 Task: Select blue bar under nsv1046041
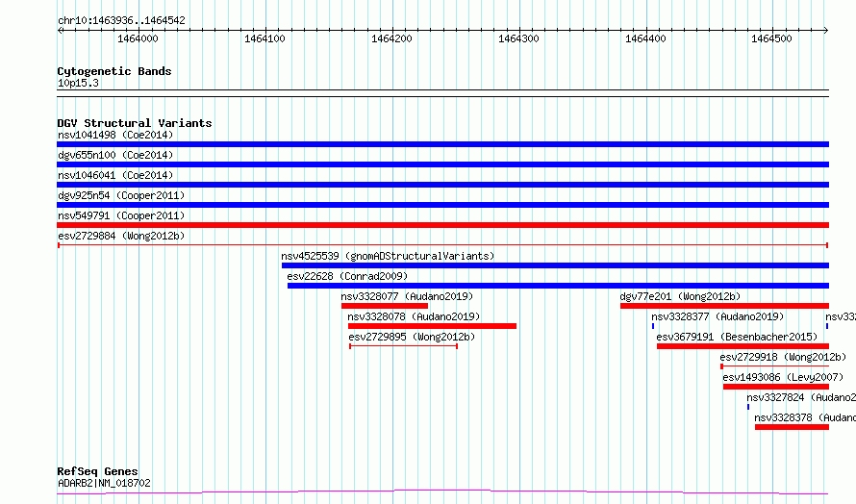tap(442, 185)
